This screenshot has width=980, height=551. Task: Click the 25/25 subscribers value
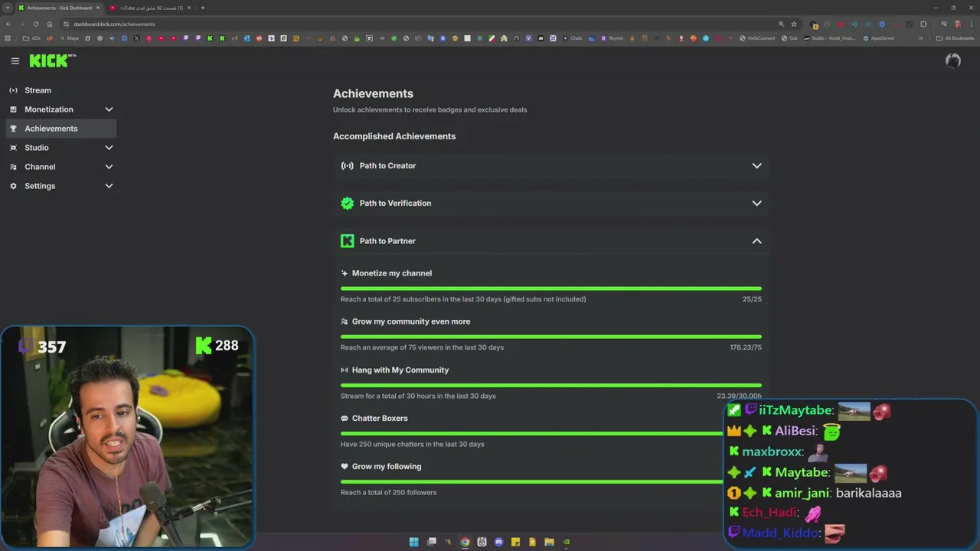(752, 299)
